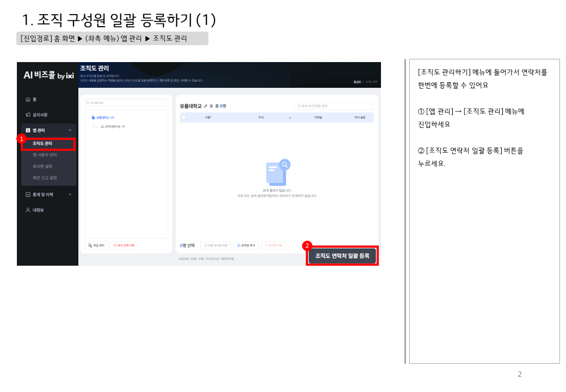Image resolution: width=566 pixels, height=392 pixels.
Task: Open 앱 사용자 관리 menu item
Action: coord(45,155)
